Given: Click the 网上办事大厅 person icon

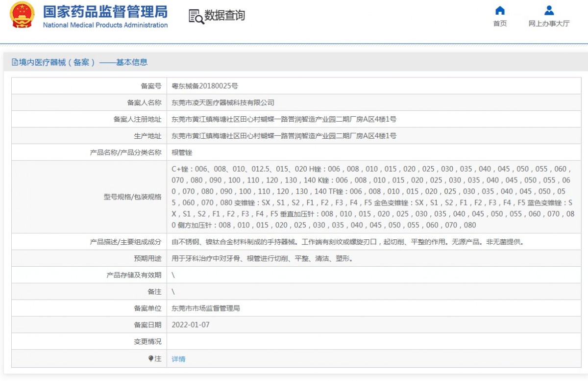Looking at the screenshot, I should click(x=549, y=10).
